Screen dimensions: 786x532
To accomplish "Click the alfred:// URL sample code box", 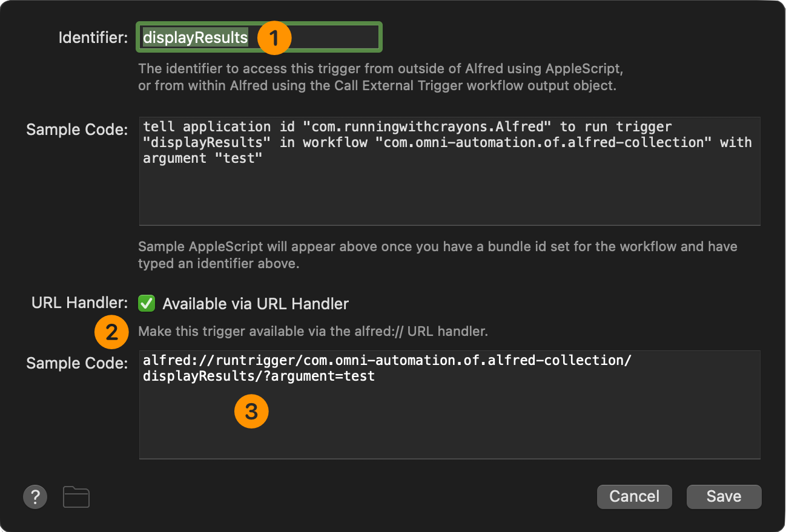I will click(x=449, y=404).
